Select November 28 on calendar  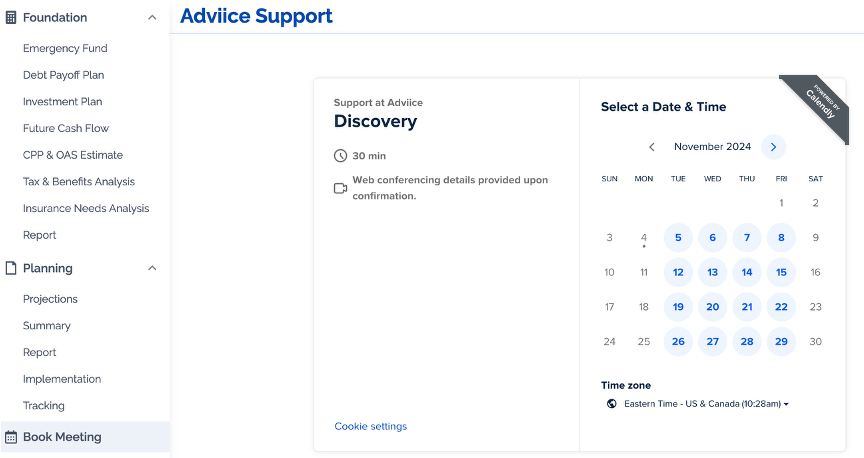[747, 342]
